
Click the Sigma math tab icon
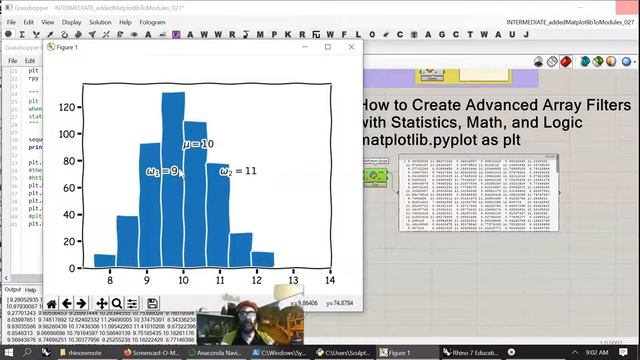click(22, 35)
